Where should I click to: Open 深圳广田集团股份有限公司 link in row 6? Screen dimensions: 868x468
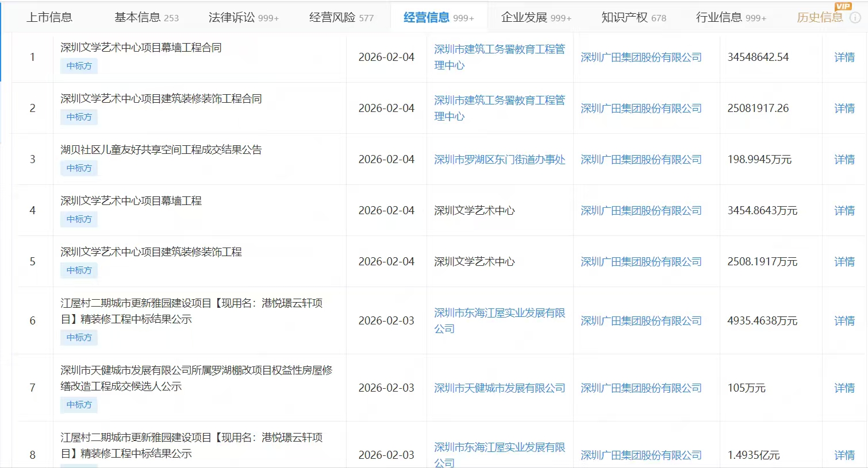tap(641, 320)
